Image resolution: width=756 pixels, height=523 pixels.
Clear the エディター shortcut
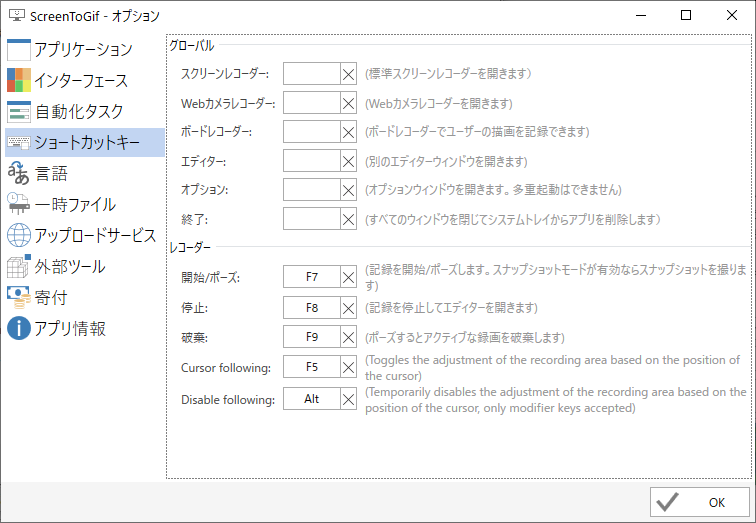click(x=349, y=161)
